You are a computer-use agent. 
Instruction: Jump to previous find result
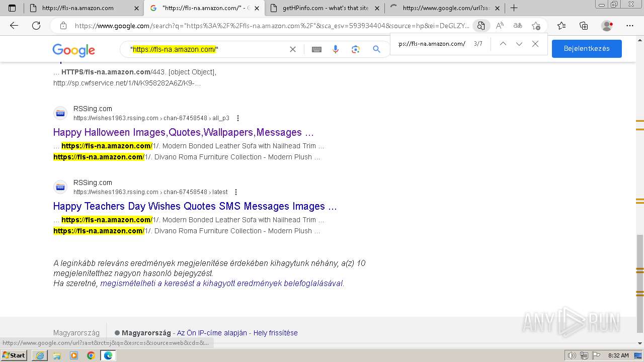(503, 44)
